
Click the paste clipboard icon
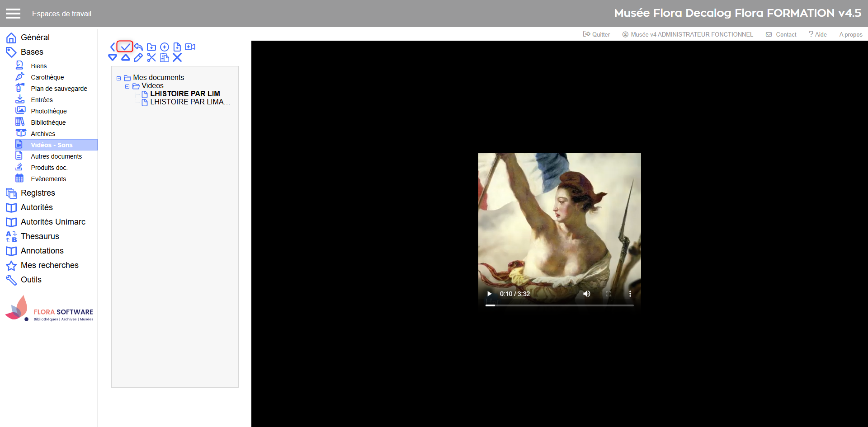click(x=165, y=57)
